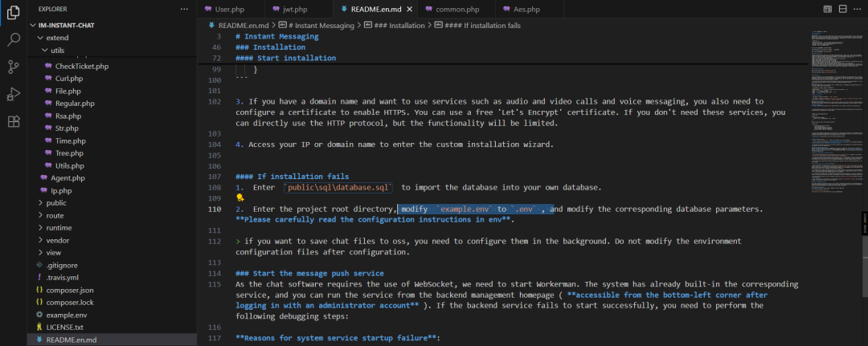Image resolution: width=868 pixels, height=346 pixels.
Task: Click the Explorer icon in activity bar
Action: (x=14, y=12)
